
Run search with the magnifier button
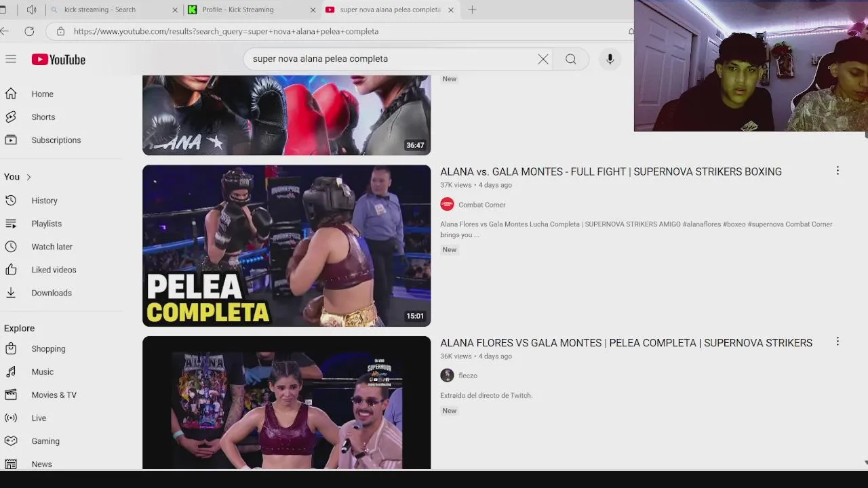coord(571,59)
